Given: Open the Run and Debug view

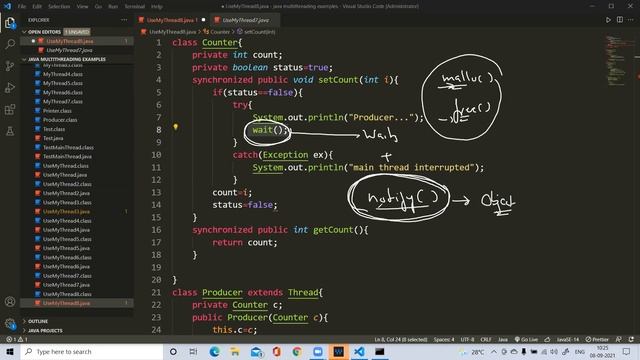Looking at the screenshot, I should click(10, 88).
